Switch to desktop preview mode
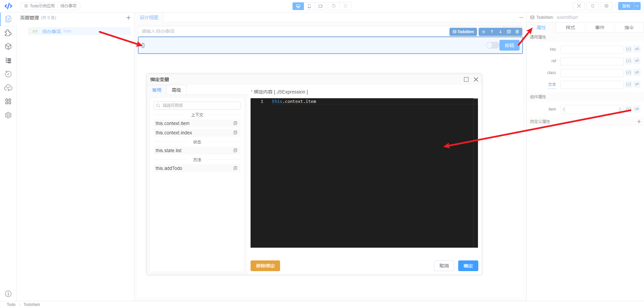Viewport: 644px width, 308px height. (298, 6)
